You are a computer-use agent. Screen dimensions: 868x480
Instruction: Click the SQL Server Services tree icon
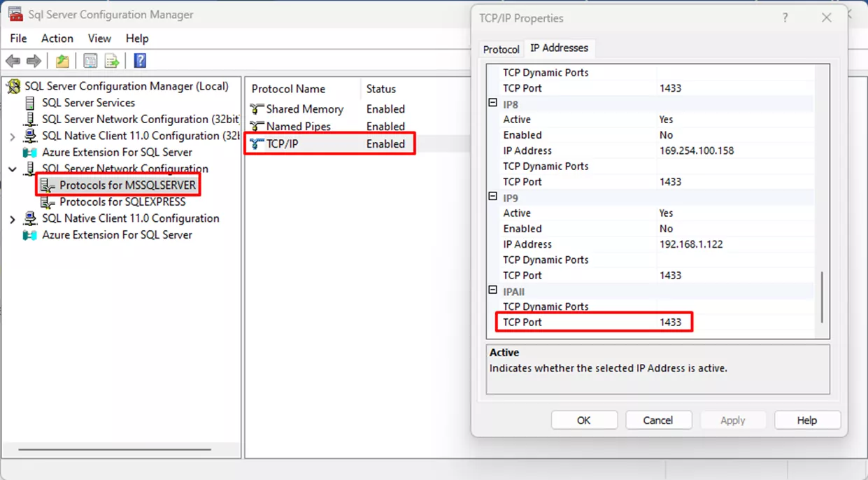coord(30,103)
